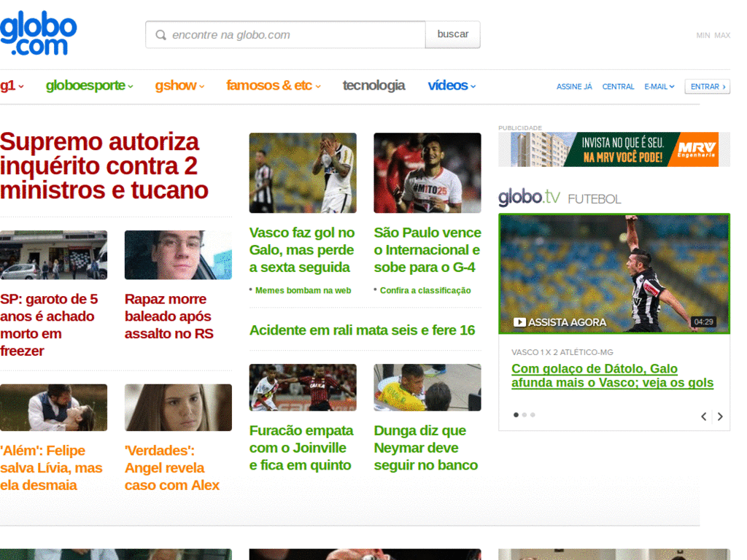Image resolution: width=747 pixels, height=560 pixels.
Task: Click the buscar button
Action: pyautogui.click(x=452, y=34)
